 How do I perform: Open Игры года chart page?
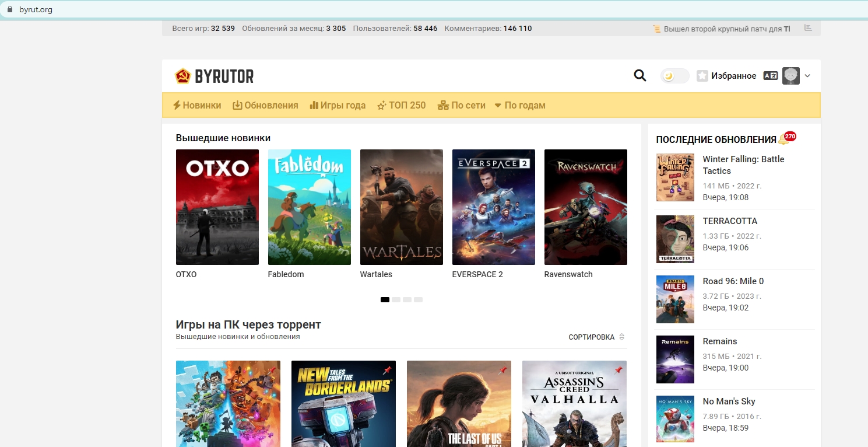[x=338, y=106]
